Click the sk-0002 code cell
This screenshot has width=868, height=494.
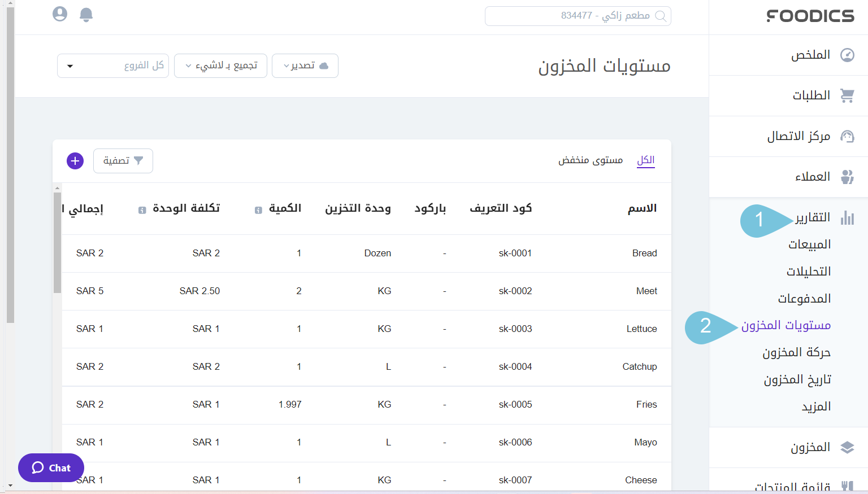(515, 291)
